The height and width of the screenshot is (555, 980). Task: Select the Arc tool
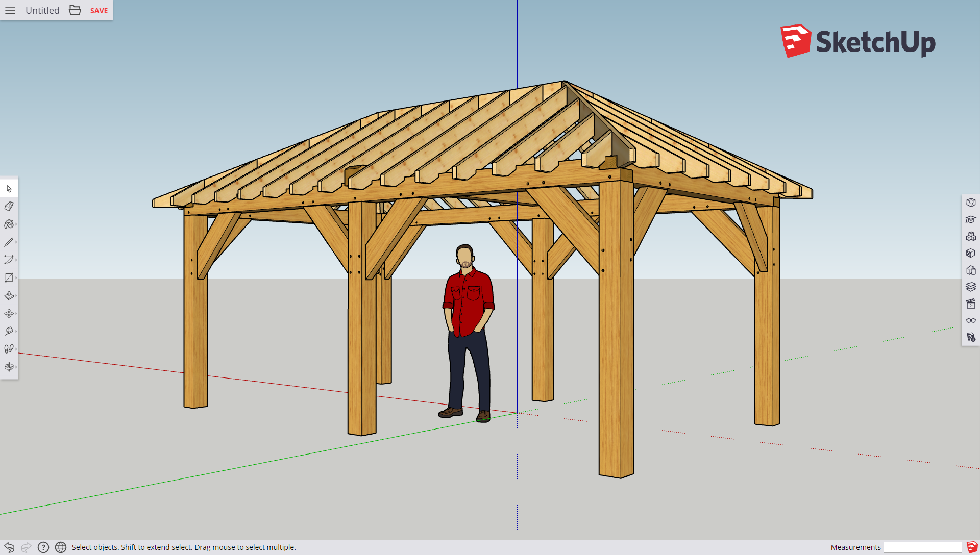(9, 260)
